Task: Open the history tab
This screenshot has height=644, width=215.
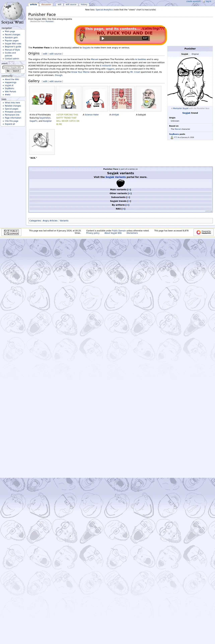Action: pyautogui.click(x=84, y=5)
